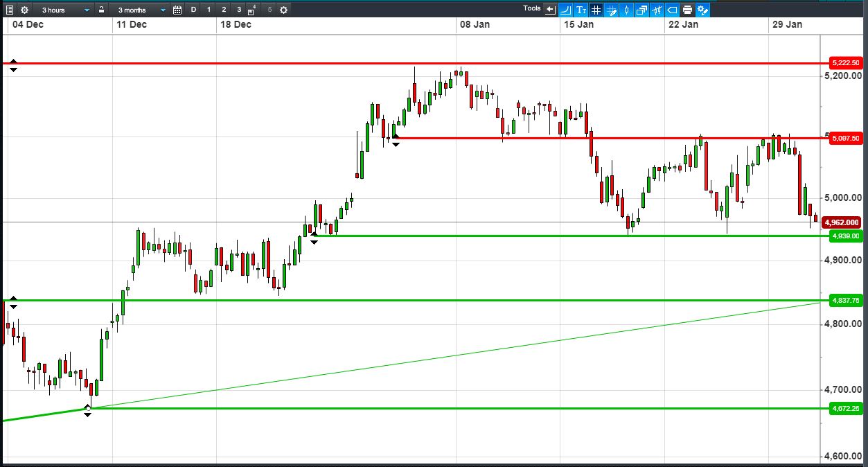Choose the single candlestick chart type
This screenshot has height=467, width=868.
(626, 10)
